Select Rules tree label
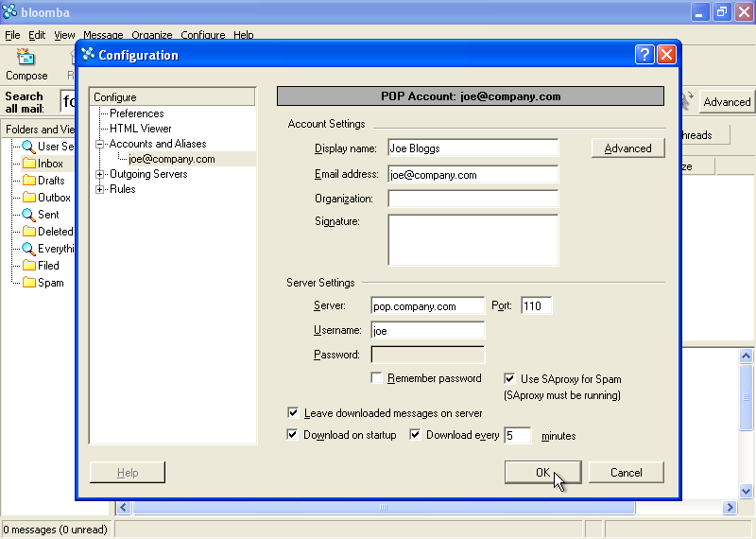Viewport: 756px width, 539px height. 123,189
